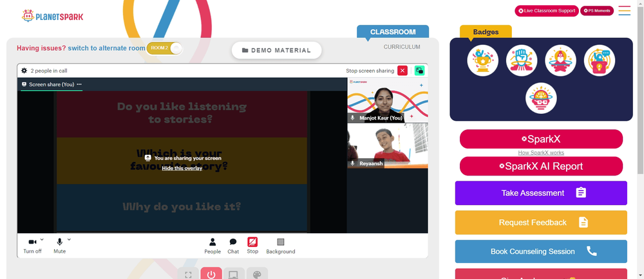The height and width of the screenshot is (279, 644).
Task: Click Manjot Kaur video thumbnail
Action: click(388, 100)
